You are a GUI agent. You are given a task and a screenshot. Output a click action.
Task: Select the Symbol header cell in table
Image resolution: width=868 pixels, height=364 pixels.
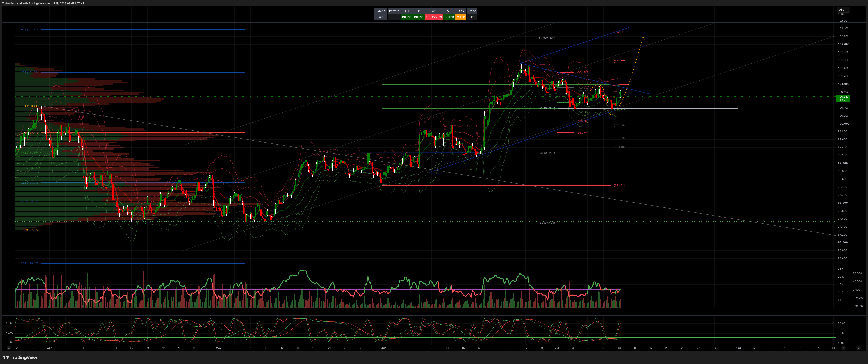click(381, 11)
